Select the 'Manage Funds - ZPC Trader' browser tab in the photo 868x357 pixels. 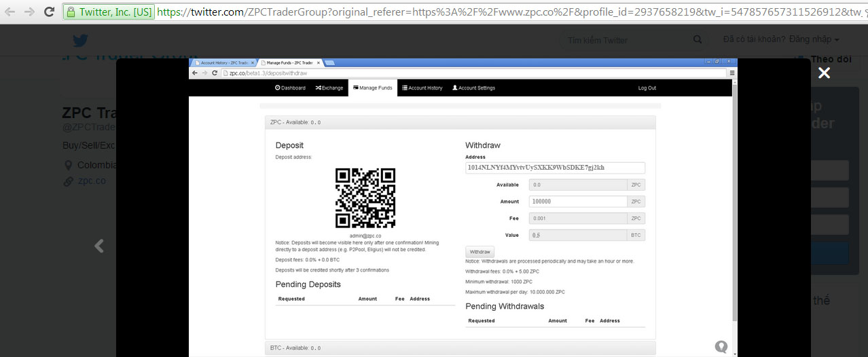(291, 62)
